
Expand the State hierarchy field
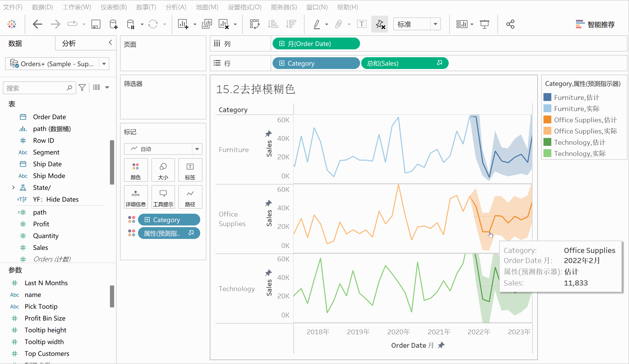pyautogui.click(x=13, y=188)
